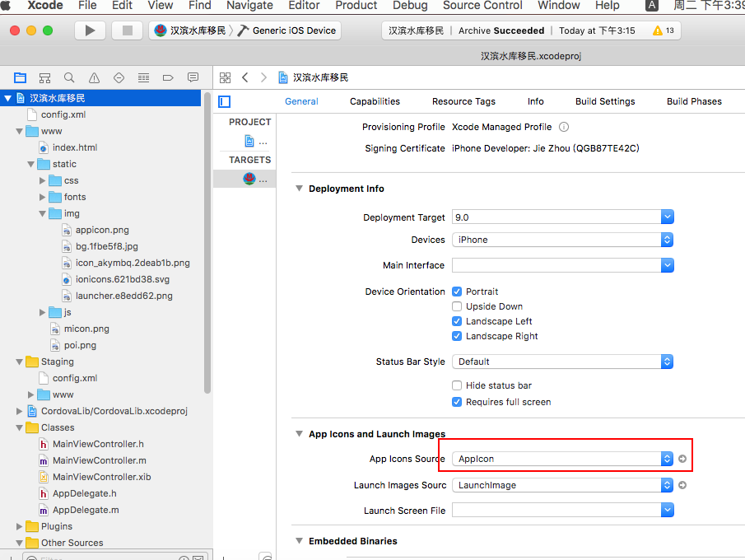Click the related items grid icon
This screenshot has height=560, width=745.
coord(225,77)
